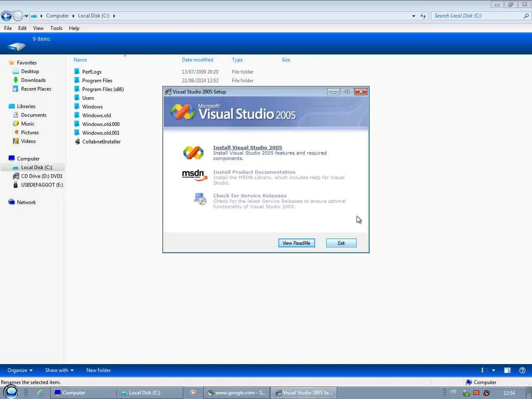Click the Explorer Back navigation arrow

coord(6,16)
